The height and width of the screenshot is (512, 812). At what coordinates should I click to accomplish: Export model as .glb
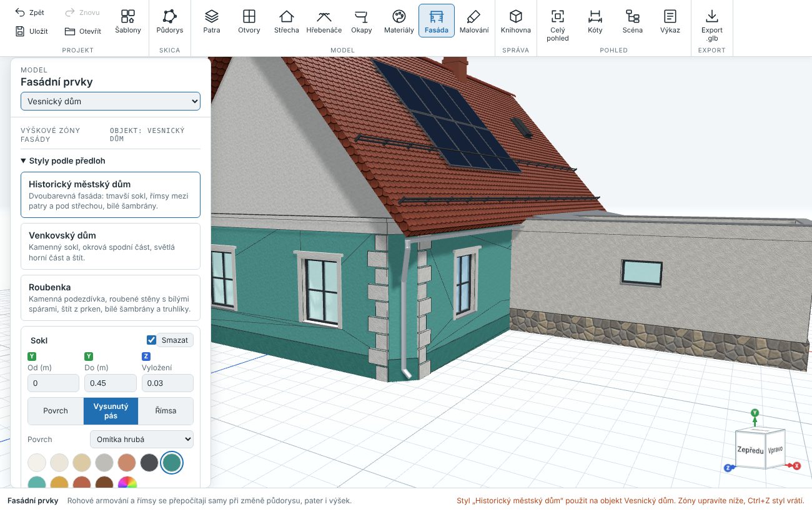(x=712, y=25)
